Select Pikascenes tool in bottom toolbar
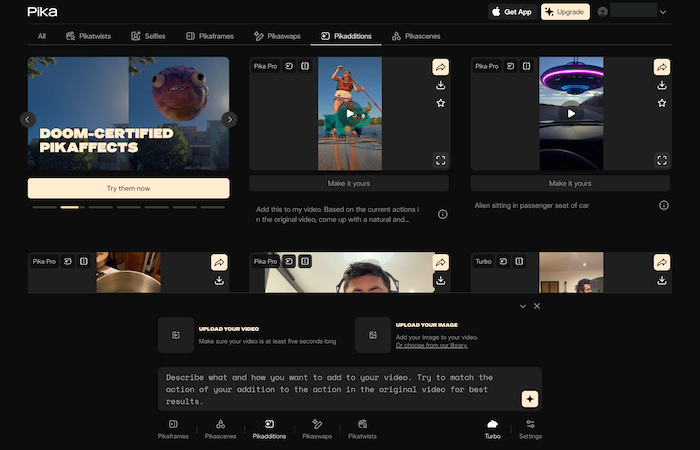 [220, 429]
